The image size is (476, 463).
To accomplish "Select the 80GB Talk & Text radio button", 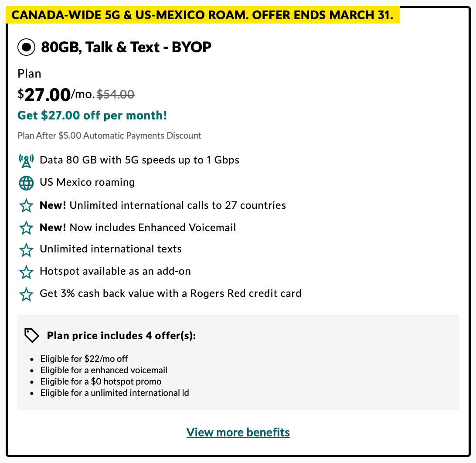I will point(26,47).
